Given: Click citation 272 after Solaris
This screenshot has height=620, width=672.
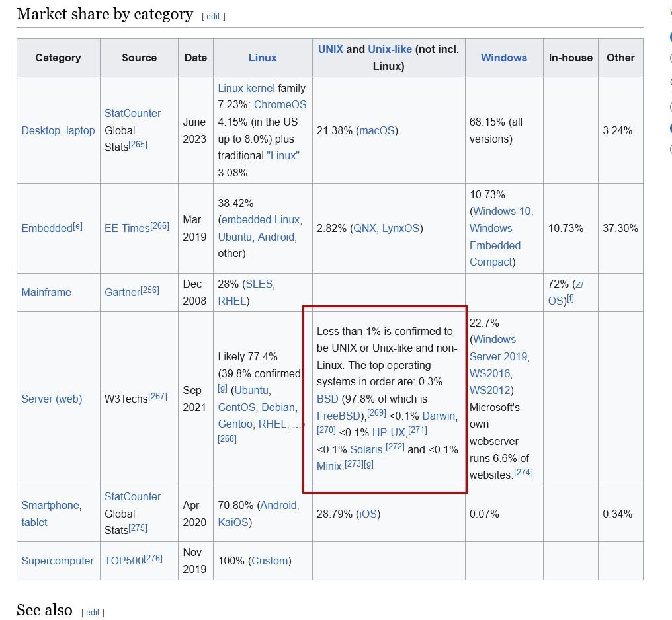Looking at the screenshot, I should [395, 447].
